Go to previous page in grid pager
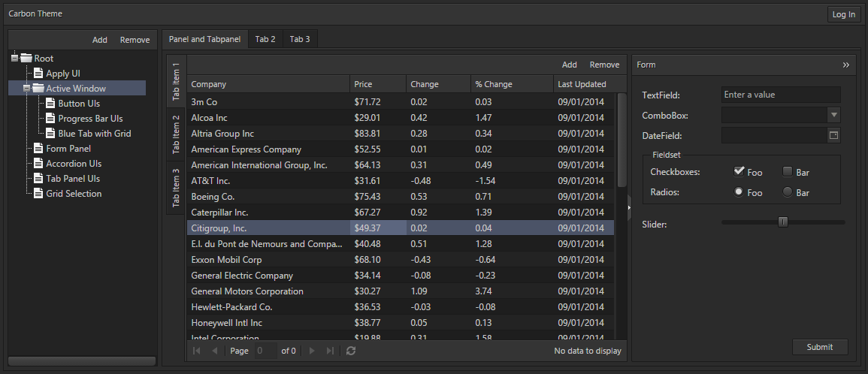Viewport: 868px width, 374px height. coord(215,350)
